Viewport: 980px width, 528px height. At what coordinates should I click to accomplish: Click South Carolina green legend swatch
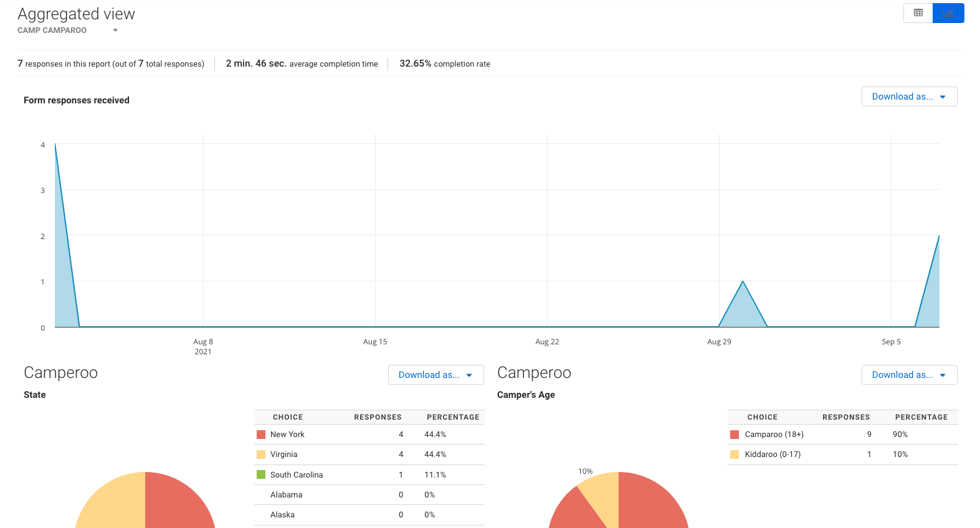261,474
